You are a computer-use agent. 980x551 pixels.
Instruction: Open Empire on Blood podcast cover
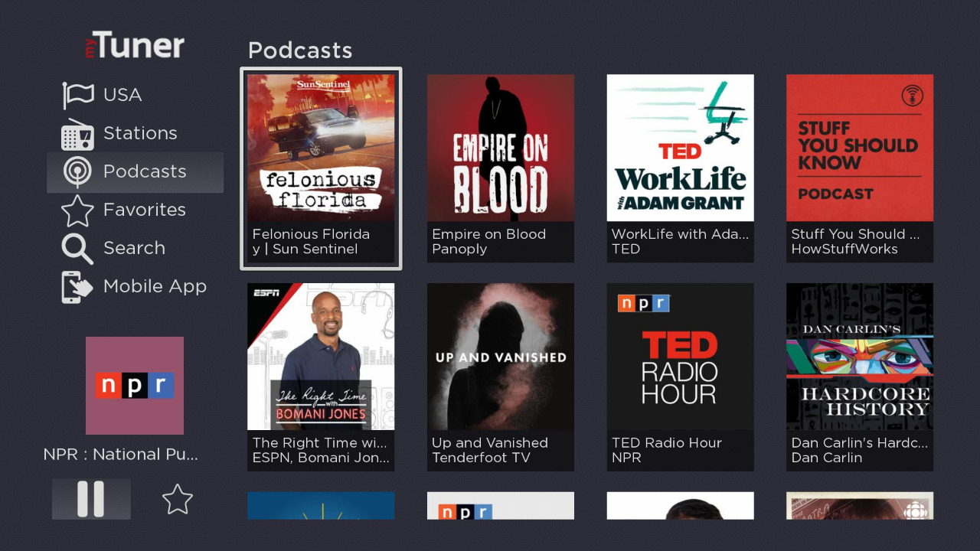point(501,148)
